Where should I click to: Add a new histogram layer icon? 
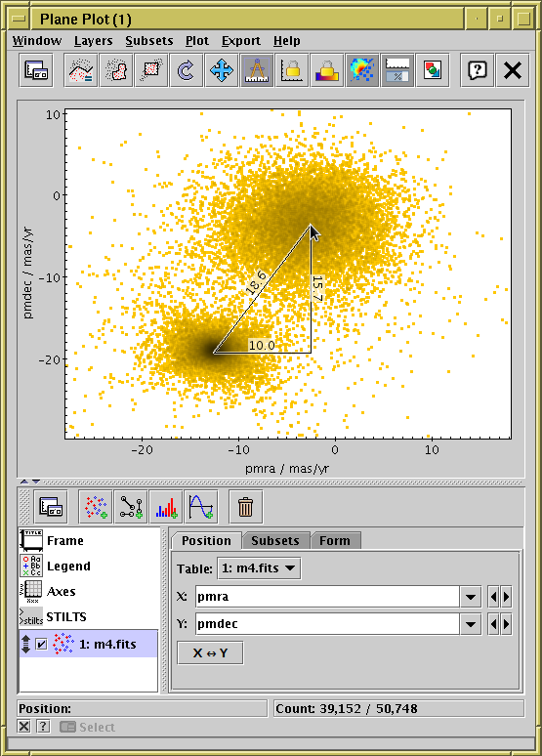(166, 507)
